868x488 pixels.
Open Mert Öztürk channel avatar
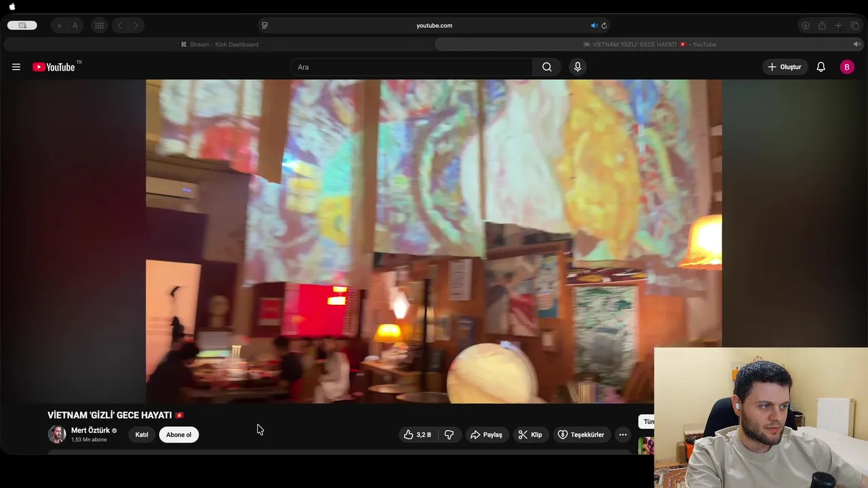tap(57, 434)
